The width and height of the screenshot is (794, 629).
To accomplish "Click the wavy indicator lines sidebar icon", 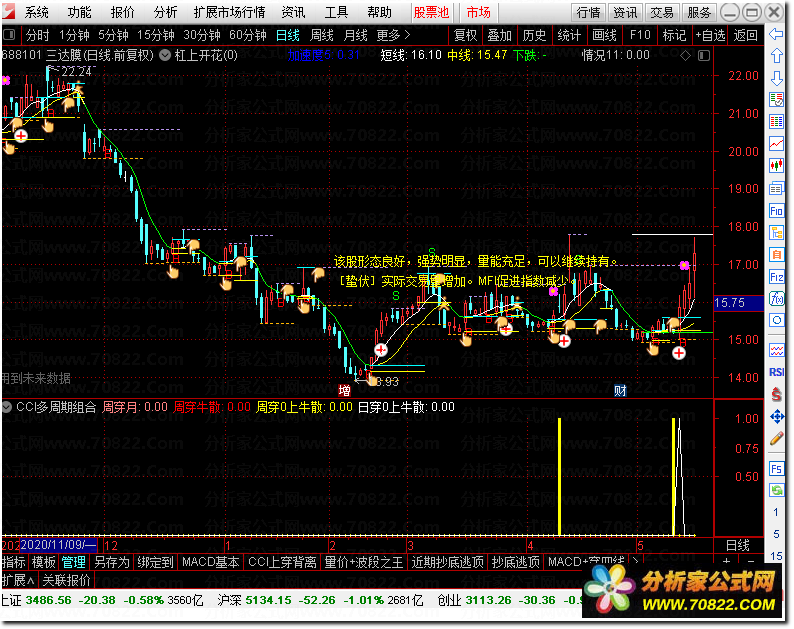I will click(776, 350).
